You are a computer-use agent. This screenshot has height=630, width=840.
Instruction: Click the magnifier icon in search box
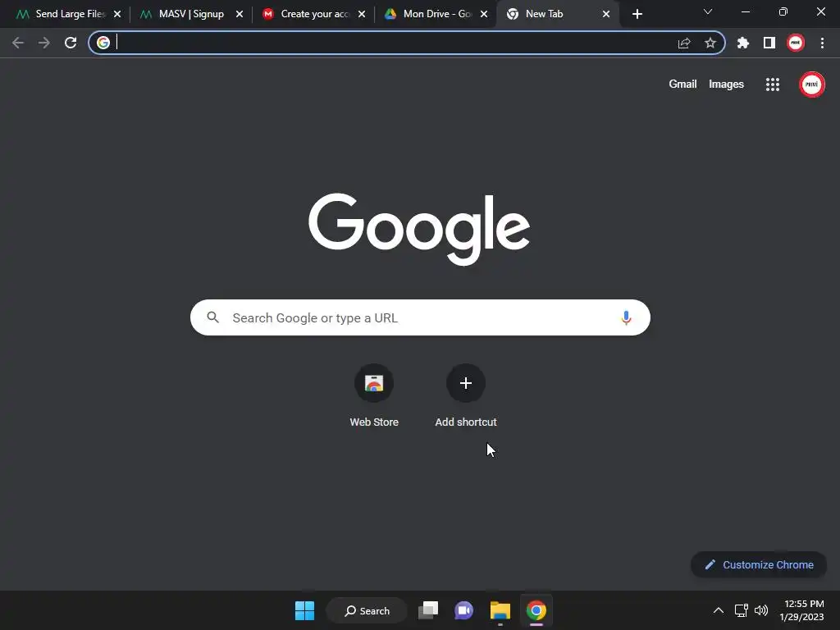[x=213, y=317]
